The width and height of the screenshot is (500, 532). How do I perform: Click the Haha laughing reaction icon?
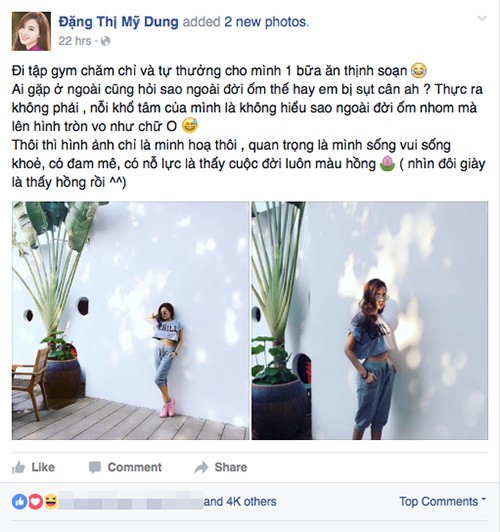tap(51, 502)
